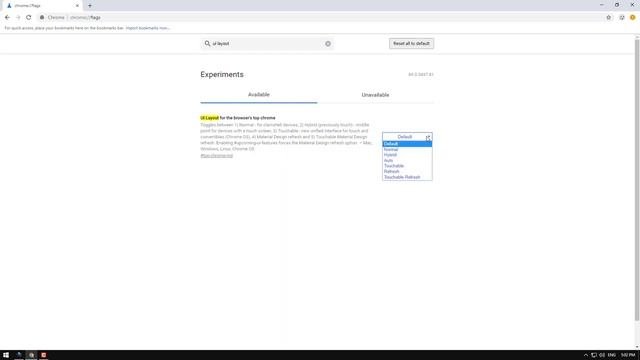Click the page vertical scrollbar

(x=637, y=180)
